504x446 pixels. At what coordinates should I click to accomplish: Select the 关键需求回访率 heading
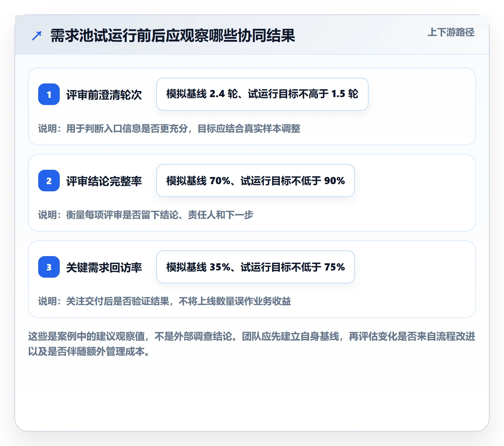coord(104,267)
